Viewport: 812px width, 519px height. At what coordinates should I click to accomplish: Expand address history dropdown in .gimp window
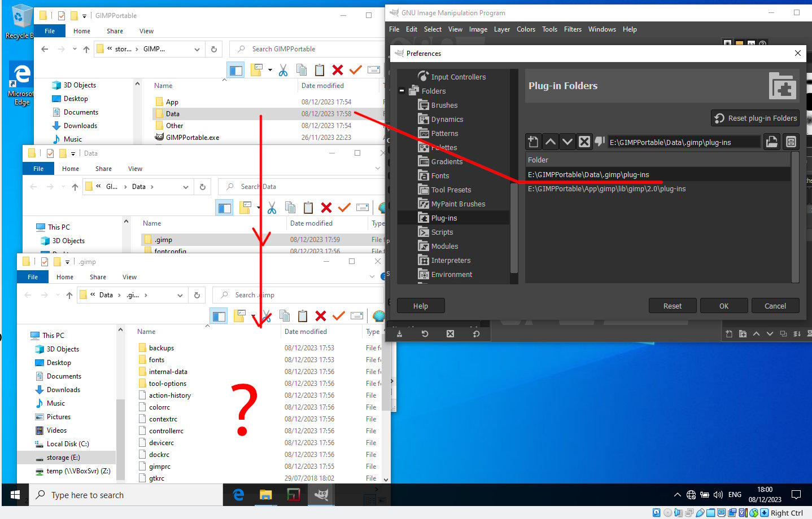(180, 295)
